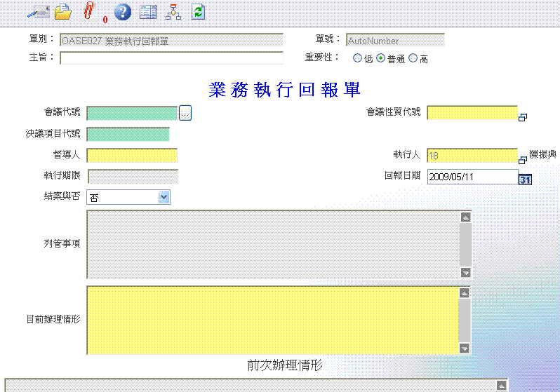The width and height of the screenshot is (560, 392).
Task: Open the workflow flowchart icon
Action: pos(173,11)
